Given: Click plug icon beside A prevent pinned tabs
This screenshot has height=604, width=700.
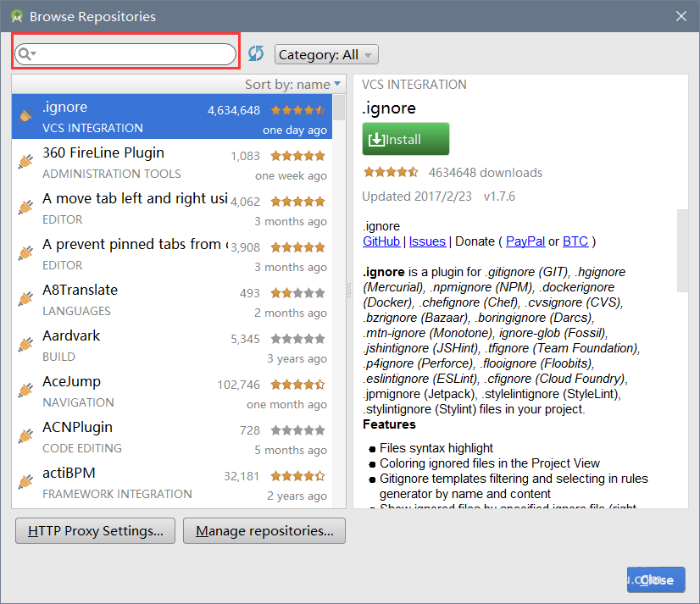Looking at the screenshot, I should 26,252.
